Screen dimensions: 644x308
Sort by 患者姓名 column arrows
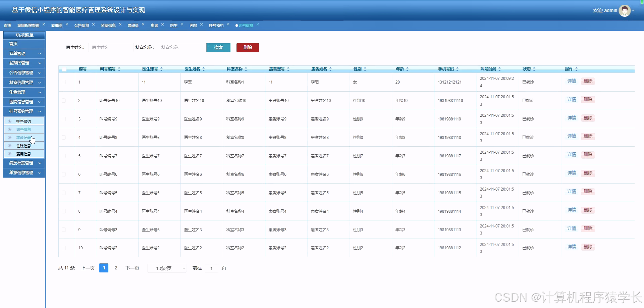(x=330, y=69)
